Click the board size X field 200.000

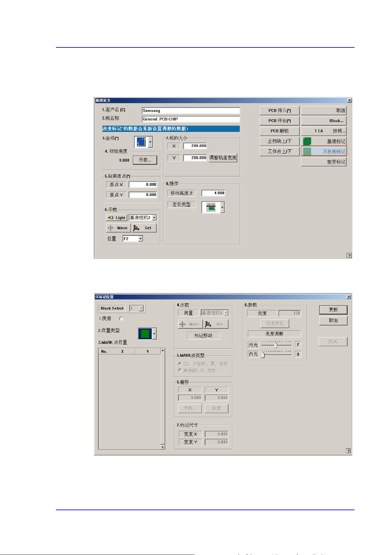(195, 146)
